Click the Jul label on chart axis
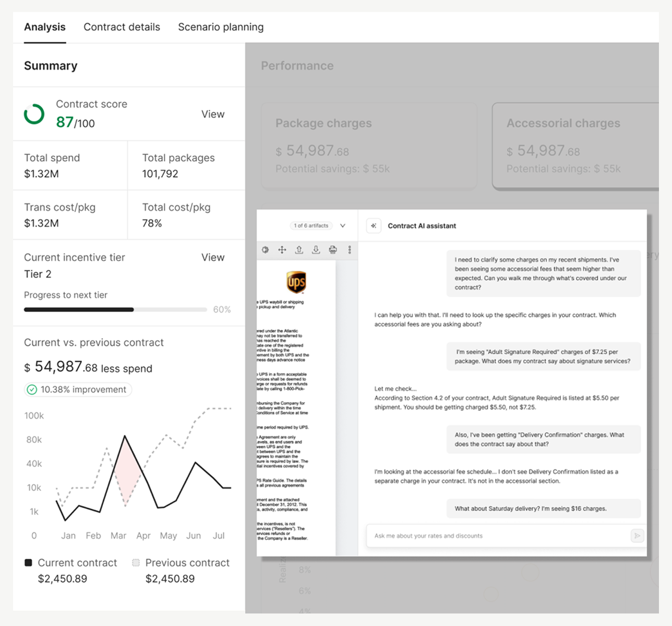This screenshot has height=626, width=672. (x=219, y=536)
